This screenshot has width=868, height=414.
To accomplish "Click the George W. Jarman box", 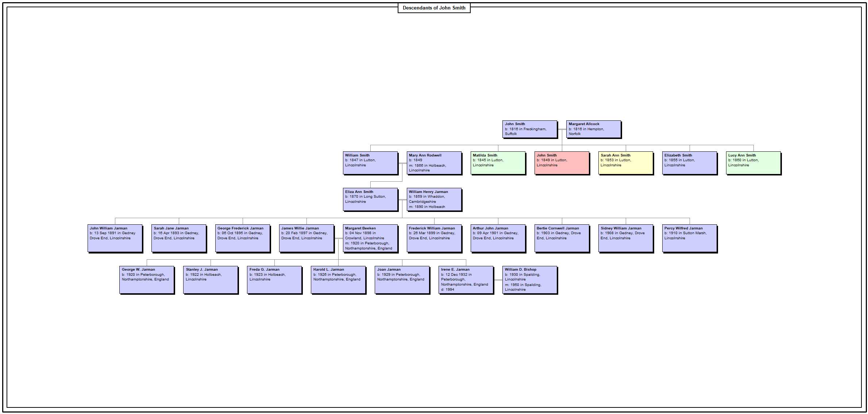I will [147, 279].
